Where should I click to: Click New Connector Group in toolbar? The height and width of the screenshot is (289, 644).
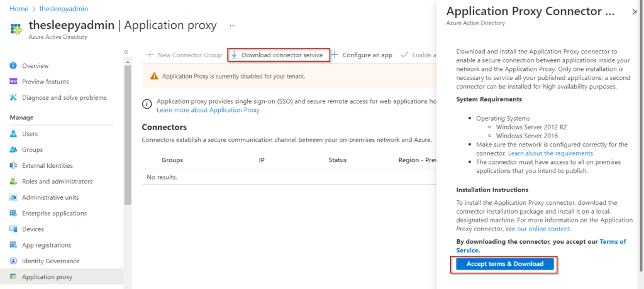pos(184,55)
